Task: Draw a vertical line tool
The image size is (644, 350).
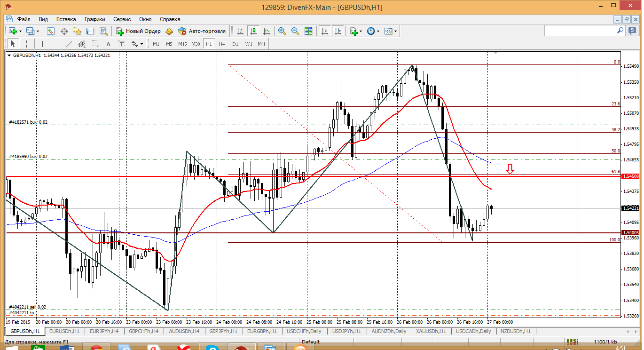Action: pos(42,44)
